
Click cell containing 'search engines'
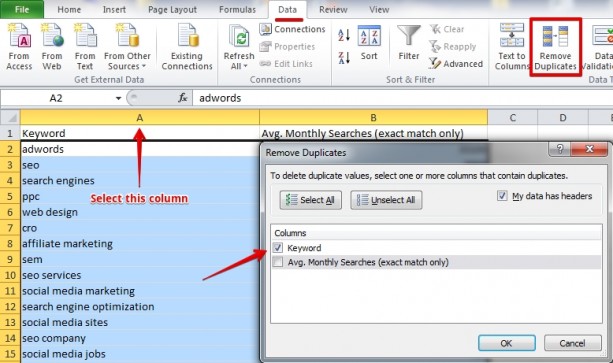click(x=140, y=181)
